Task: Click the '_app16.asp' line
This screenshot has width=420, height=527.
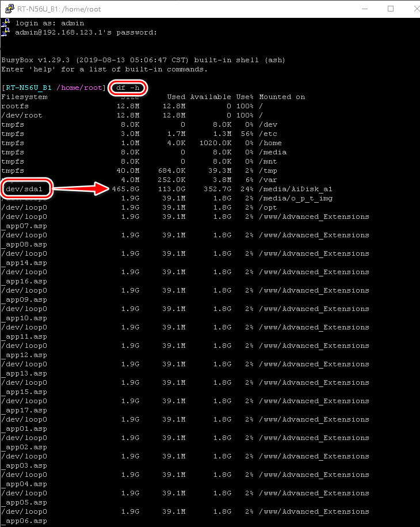Action: click(x=24, y=281)
